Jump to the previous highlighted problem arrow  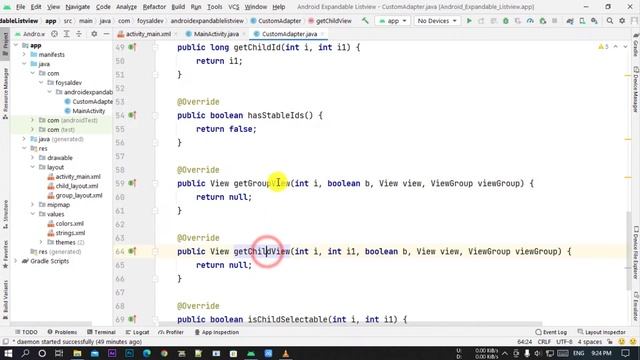pyautogui.click(x=616, y=47)
